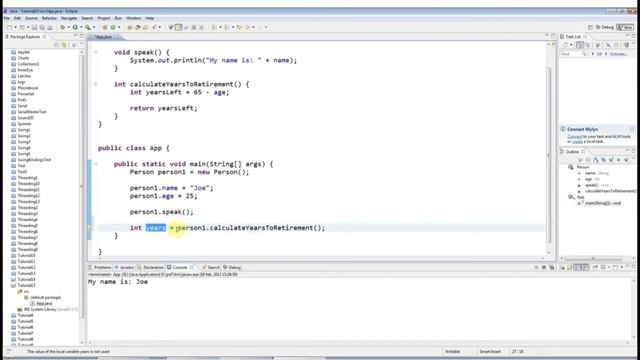Click Clear Console icon in Console toolbar
Screen dimensions: 640x360
pos(563,267)
